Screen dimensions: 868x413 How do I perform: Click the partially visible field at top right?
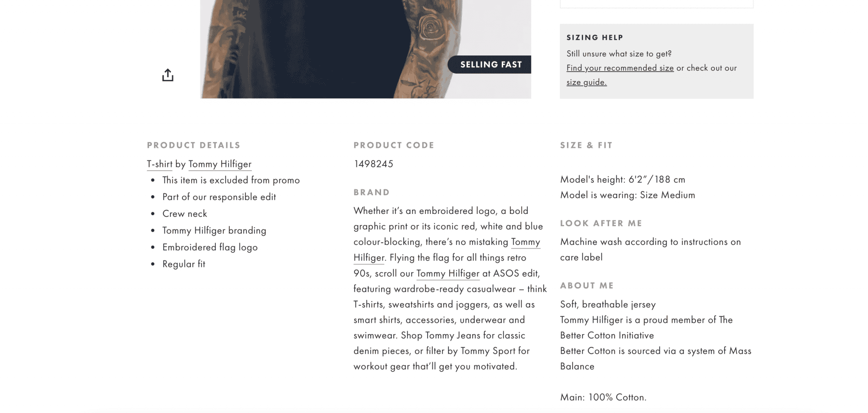[x=656, y=3]
